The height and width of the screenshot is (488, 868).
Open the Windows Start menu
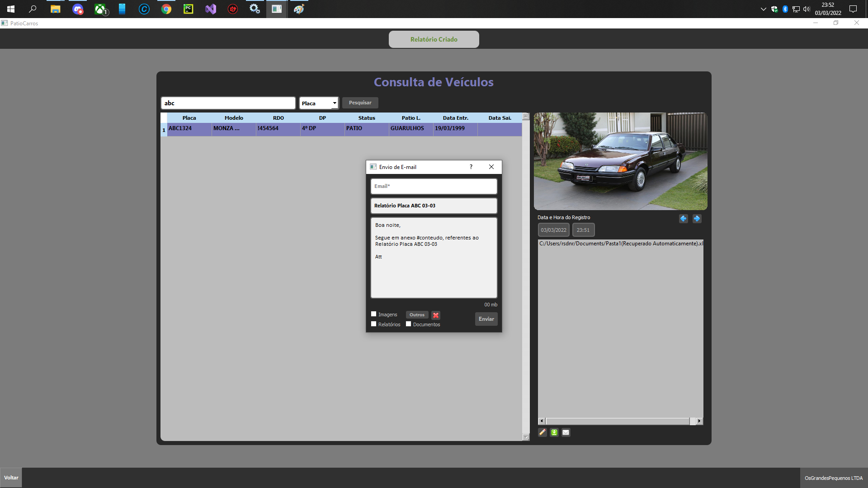click(10, 9)
